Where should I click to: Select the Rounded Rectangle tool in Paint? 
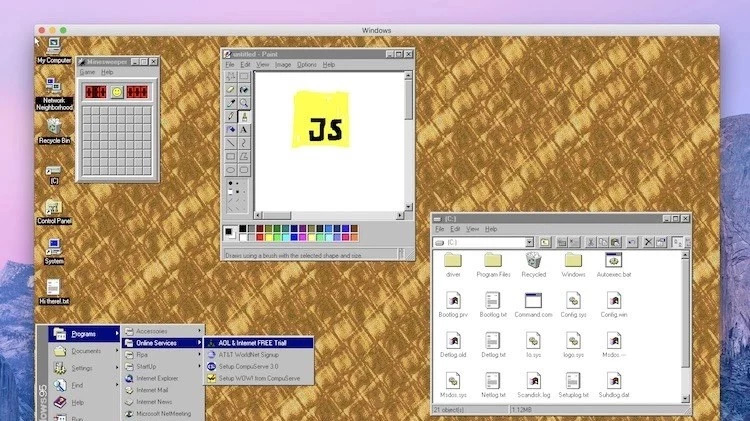coord(244,170)
